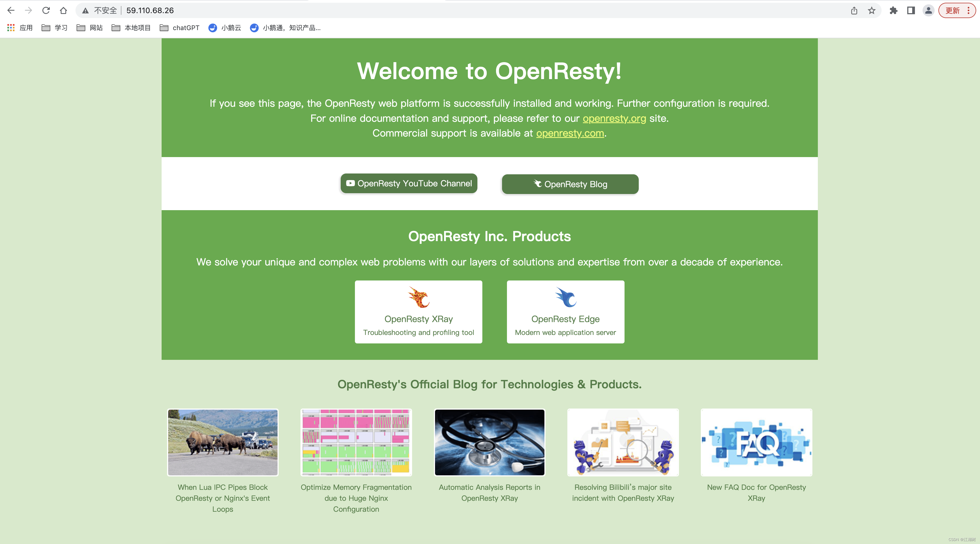Click the address bar showing 59.110.68.26
The image size is (980, 544).
(457, 10)
